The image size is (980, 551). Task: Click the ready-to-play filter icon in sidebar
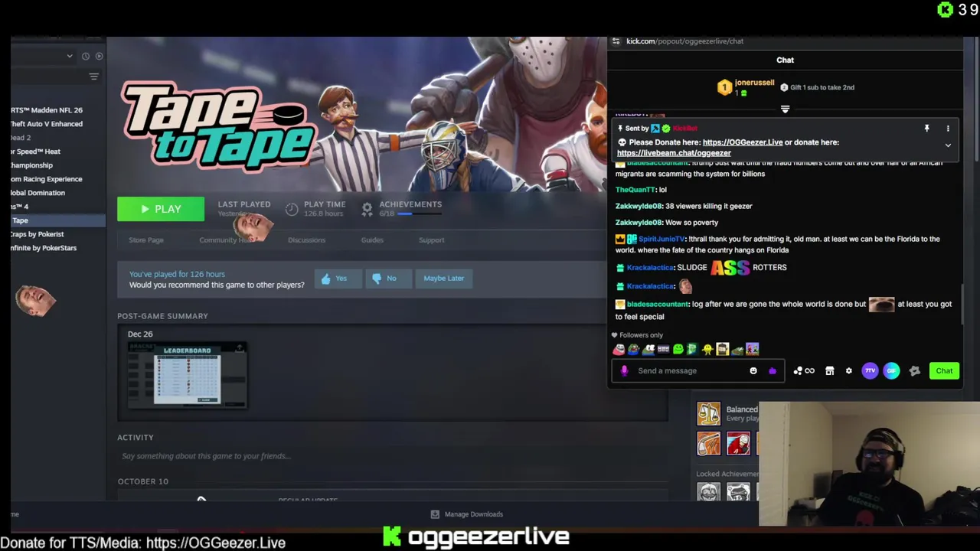99,56
